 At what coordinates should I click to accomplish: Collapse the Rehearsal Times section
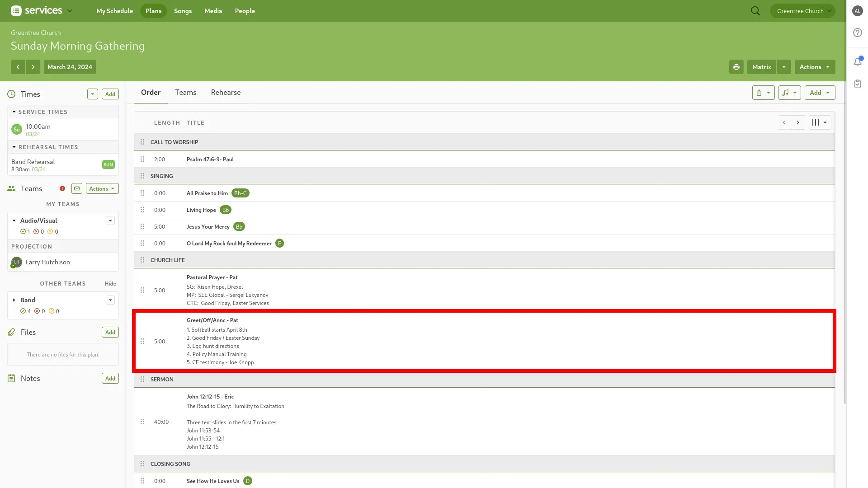[14, 147]
